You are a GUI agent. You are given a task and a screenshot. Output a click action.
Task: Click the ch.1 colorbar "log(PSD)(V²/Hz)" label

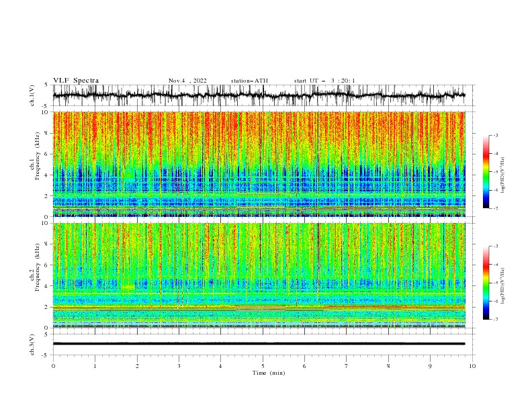(502, 175)
